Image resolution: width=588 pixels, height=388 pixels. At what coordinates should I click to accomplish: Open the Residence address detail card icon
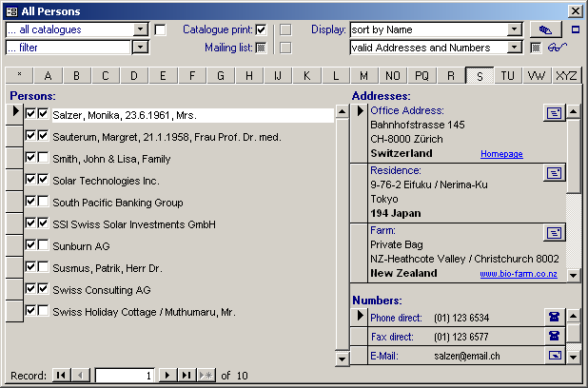pos(553,172)
